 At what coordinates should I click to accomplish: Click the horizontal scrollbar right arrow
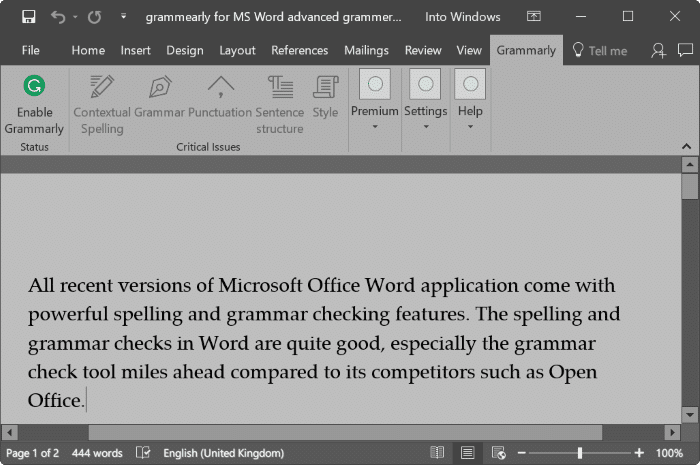pos(672,432)
